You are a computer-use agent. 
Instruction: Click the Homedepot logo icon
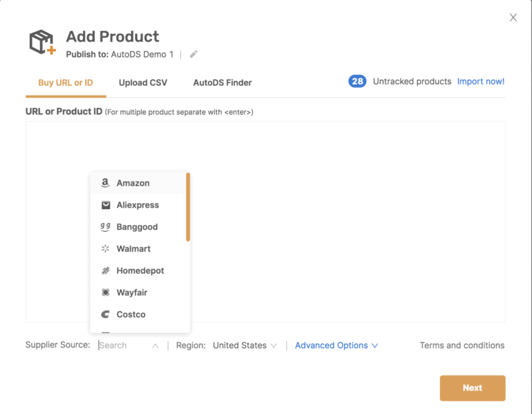pyautogui.click(x=105, y=271)
